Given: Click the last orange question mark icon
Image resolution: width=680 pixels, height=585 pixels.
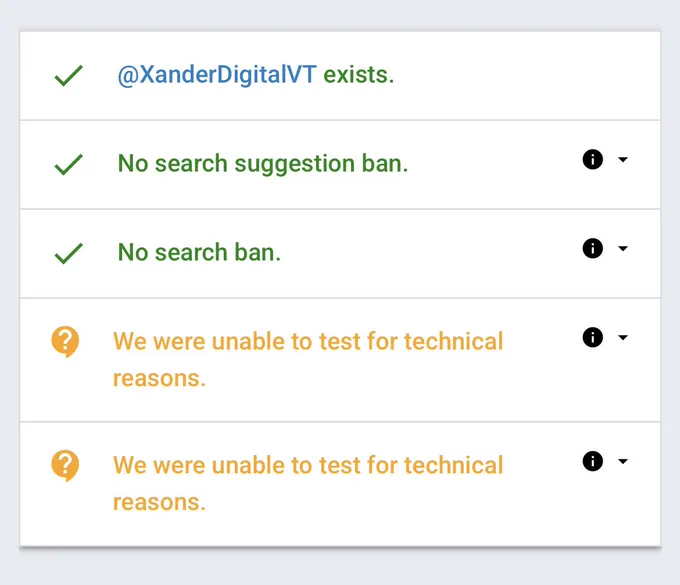Looking at the screenshot, I should 65,466.
